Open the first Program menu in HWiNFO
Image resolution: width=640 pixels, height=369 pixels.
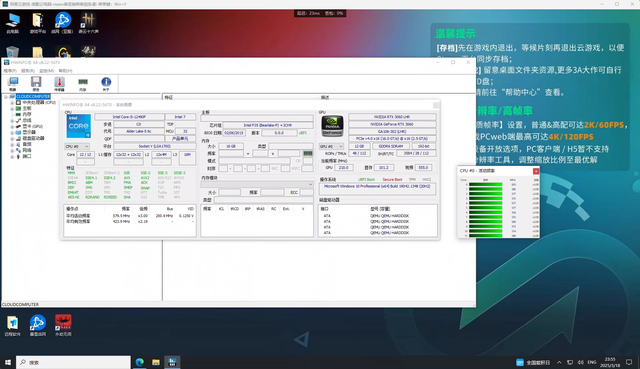10,71
